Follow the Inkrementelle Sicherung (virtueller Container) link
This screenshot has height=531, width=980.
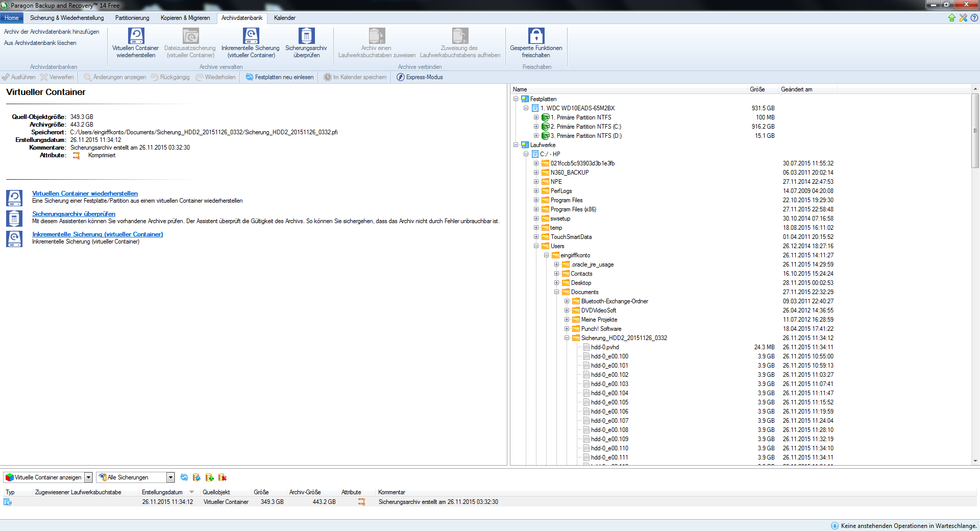(97, 234)
